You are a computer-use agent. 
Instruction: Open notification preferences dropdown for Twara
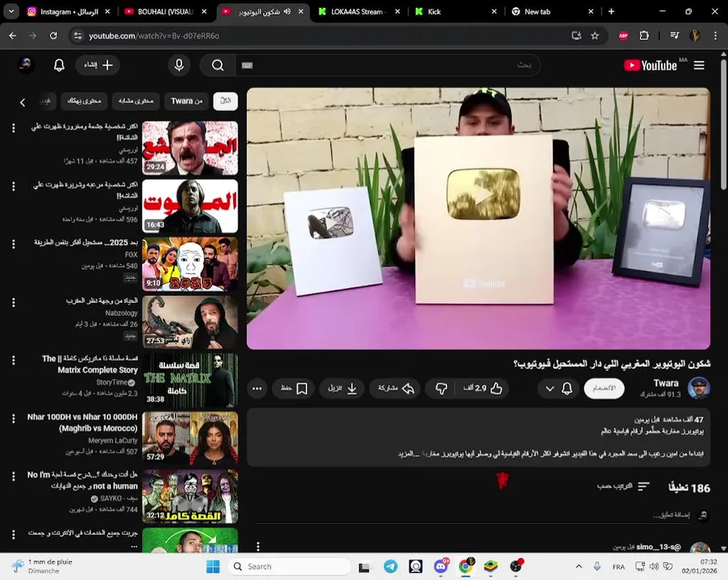558,388
